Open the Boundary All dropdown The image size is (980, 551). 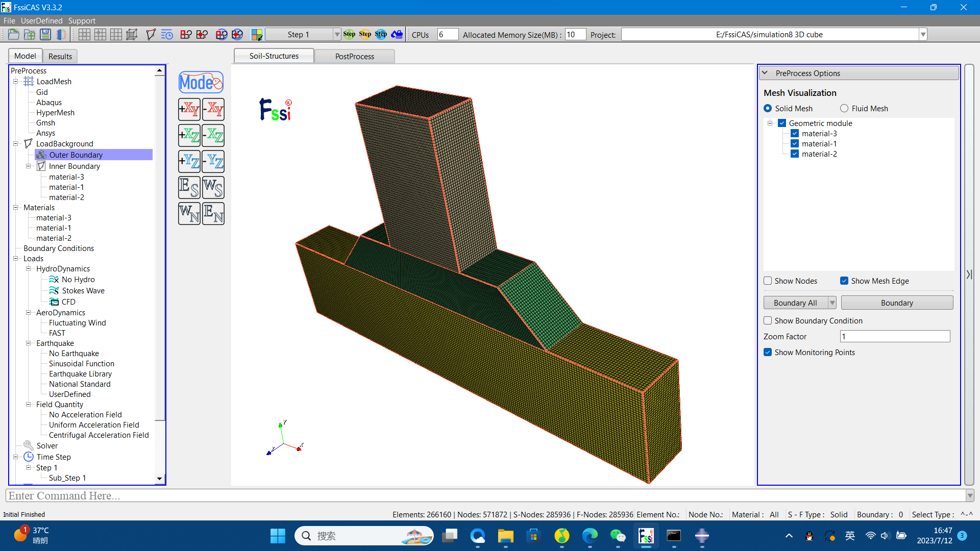[832, 303]
